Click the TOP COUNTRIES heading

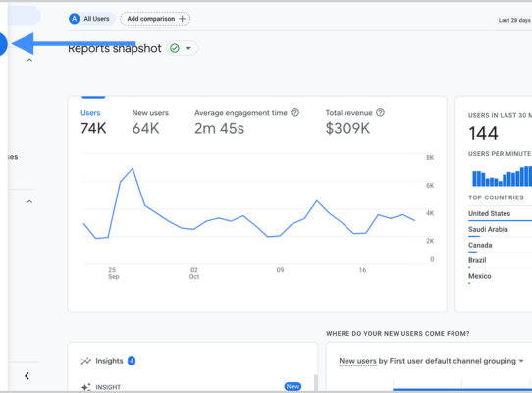point(496,197)
